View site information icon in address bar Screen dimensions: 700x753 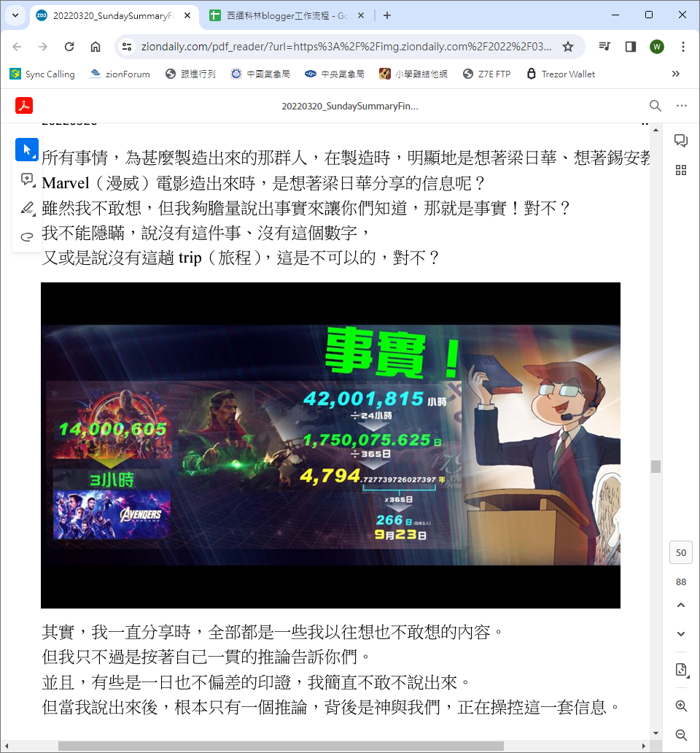coord(127,47)
